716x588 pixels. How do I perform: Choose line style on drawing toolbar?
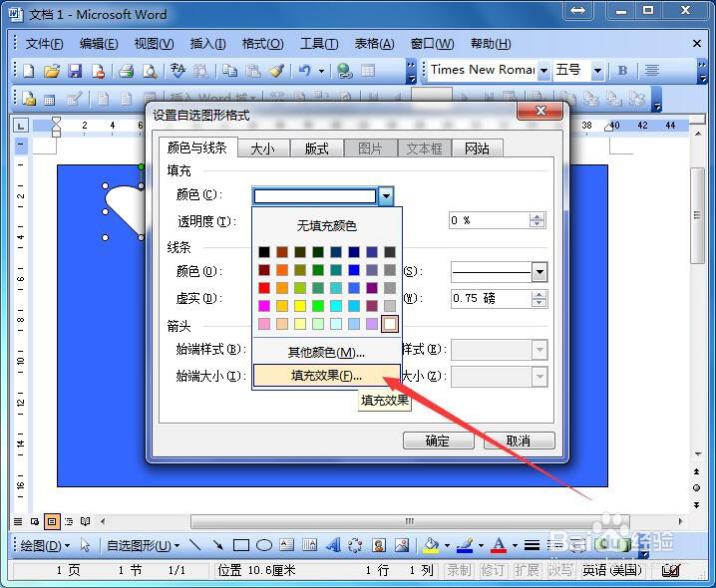coord(532,544)
